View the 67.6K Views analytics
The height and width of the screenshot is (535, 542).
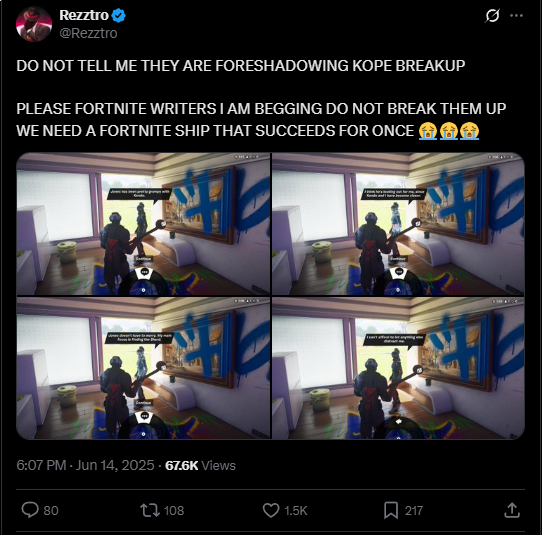pos(200,466)
